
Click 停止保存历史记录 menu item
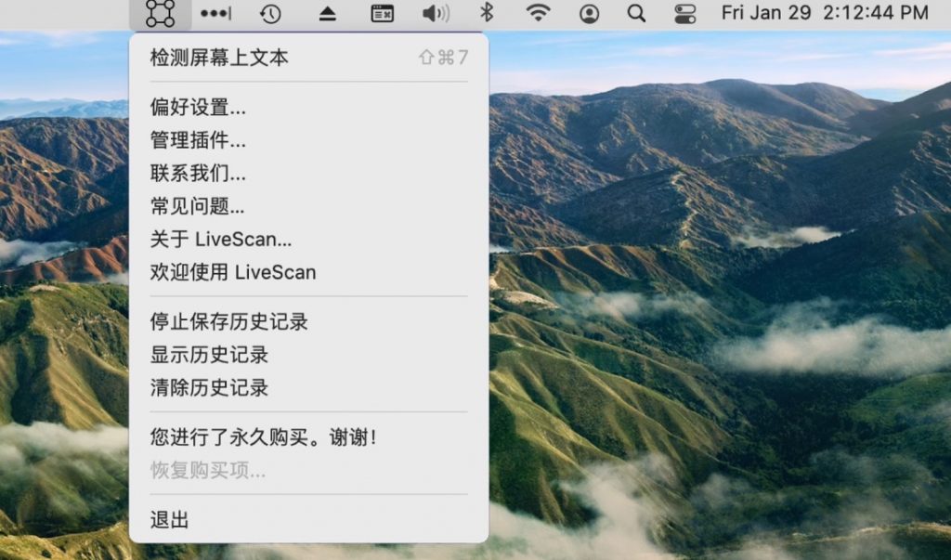click(x=308, y=322)
